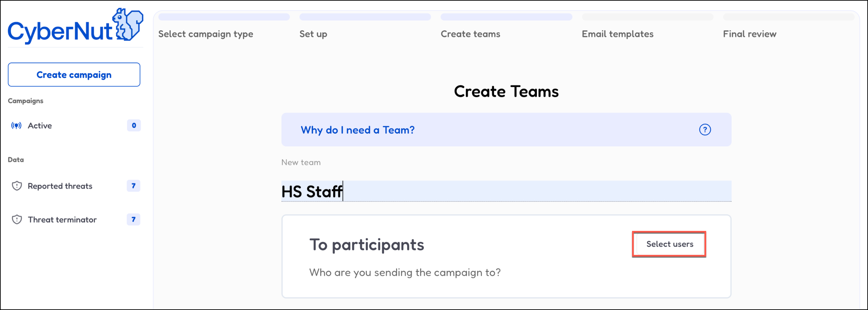Screen dimensions: 868x310
Task: Click the Set up progress bar segment
Action: click(x=365, y=17)
